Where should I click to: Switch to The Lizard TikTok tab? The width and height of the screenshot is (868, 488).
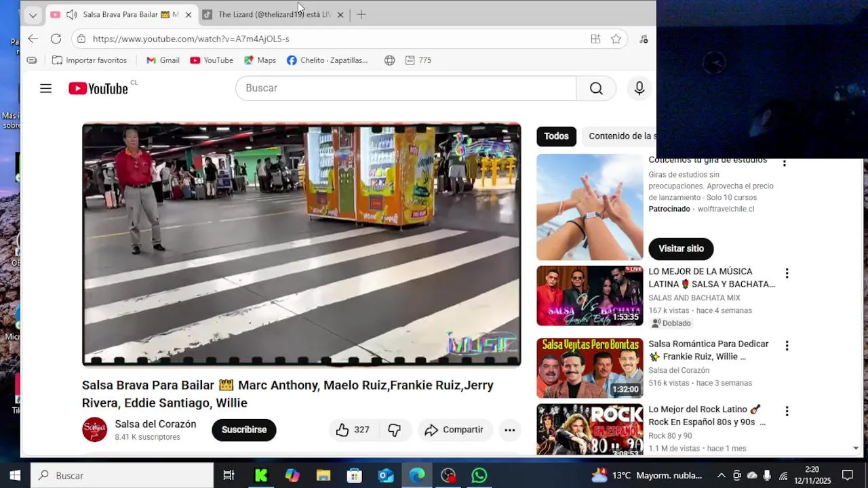pyautogui.click(x=274, y=14)
